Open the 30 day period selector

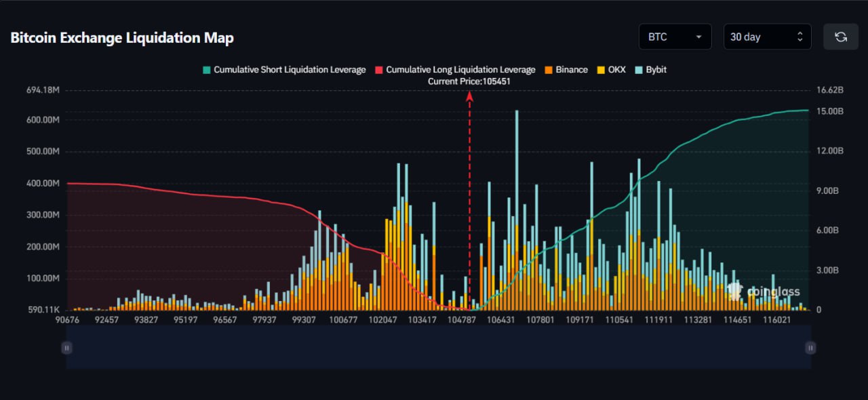coord(767,37)
